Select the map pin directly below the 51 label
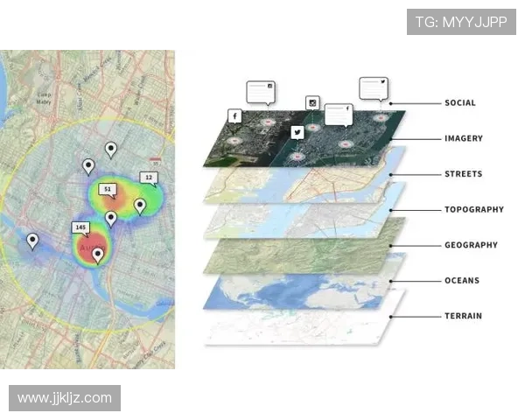Viewport: 525px width, 420px height. [111, 218]
